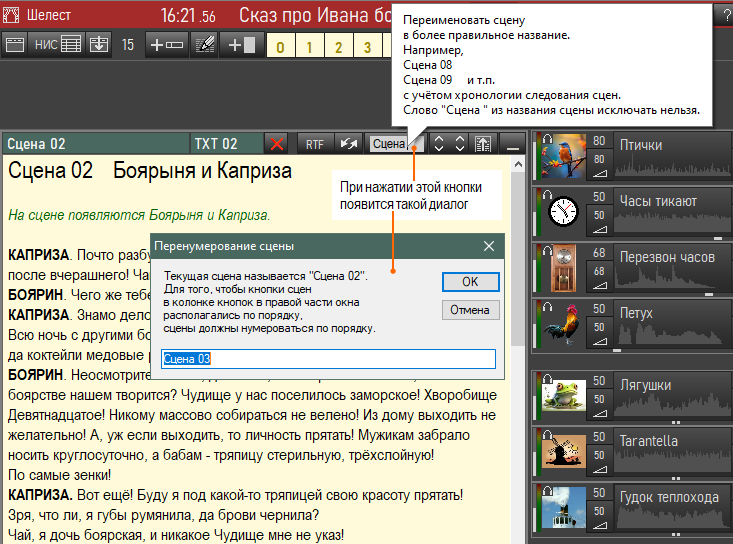Click Птички volume fade button 80
Viewport: 733px width, 544px height.
599,165
